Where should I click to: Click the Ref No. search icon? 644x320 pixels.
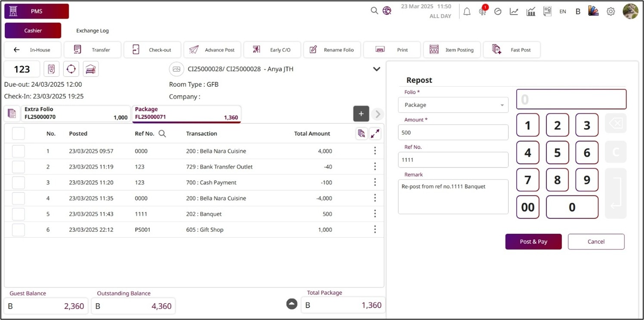click(162, 134)
